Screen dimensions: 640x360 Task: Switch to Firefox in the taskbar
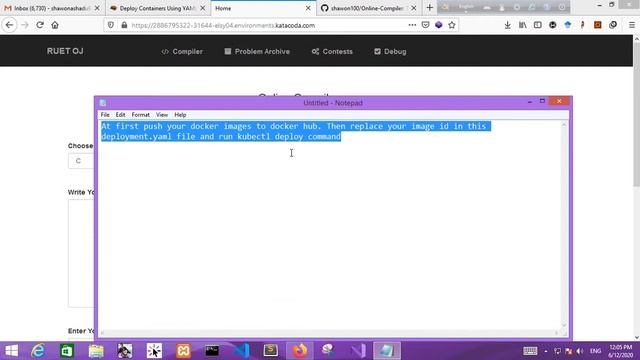[x=300, y=351]
